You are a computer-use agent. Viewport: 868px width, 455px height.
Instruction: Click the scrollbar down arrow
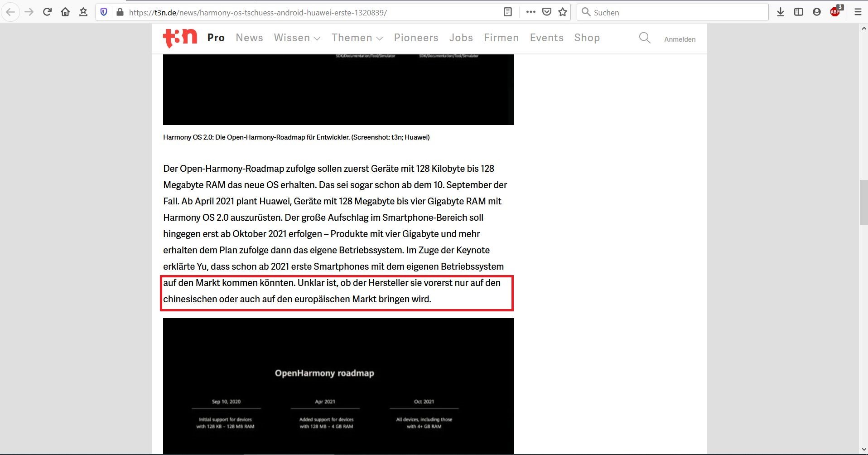(863, 450)
